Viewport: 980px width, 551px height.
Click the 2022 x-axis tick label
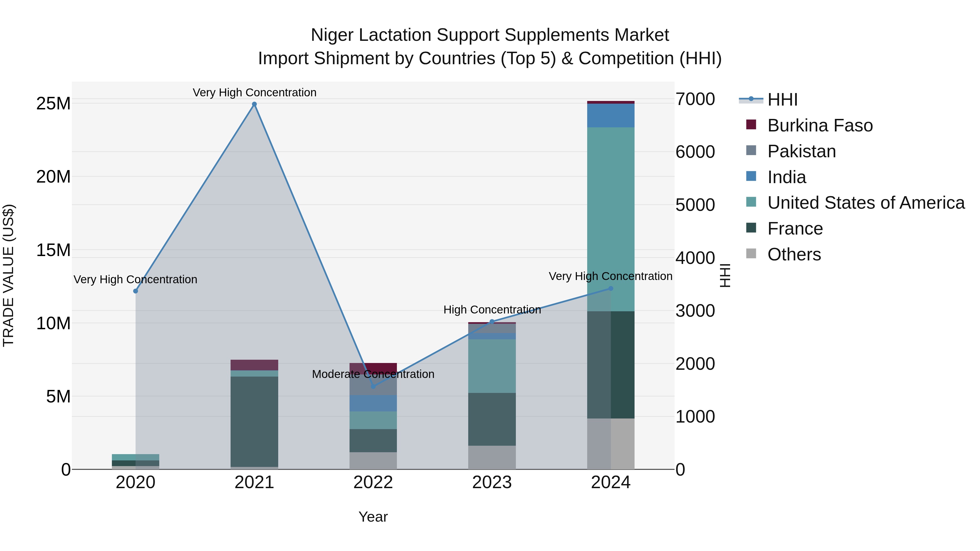[x=373, y=482]
